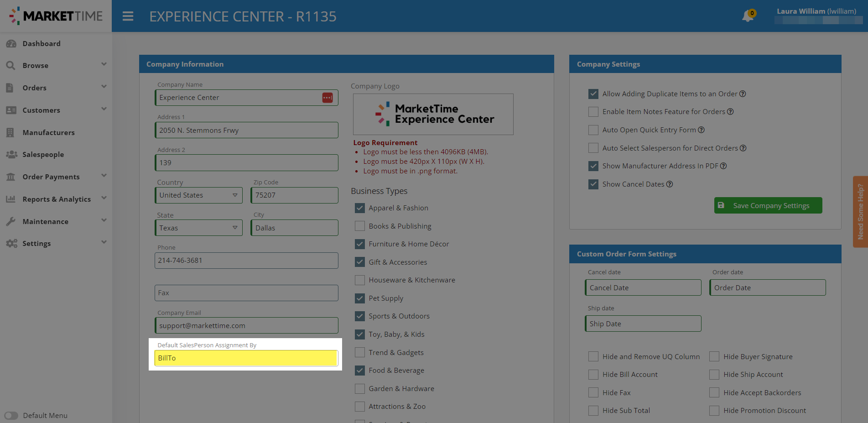The width and height of the screenshot is (868, 423).
Task: Open the notifications bell icon
Action: (748, 16)
